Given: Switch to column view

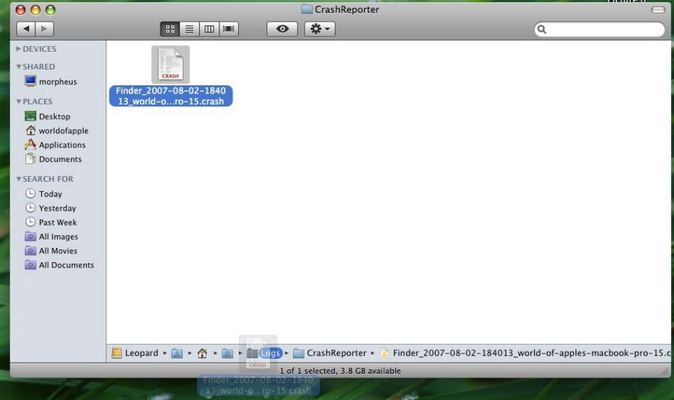Looking at the screenshot, I should pyautogui.click(x=209, y=29).
